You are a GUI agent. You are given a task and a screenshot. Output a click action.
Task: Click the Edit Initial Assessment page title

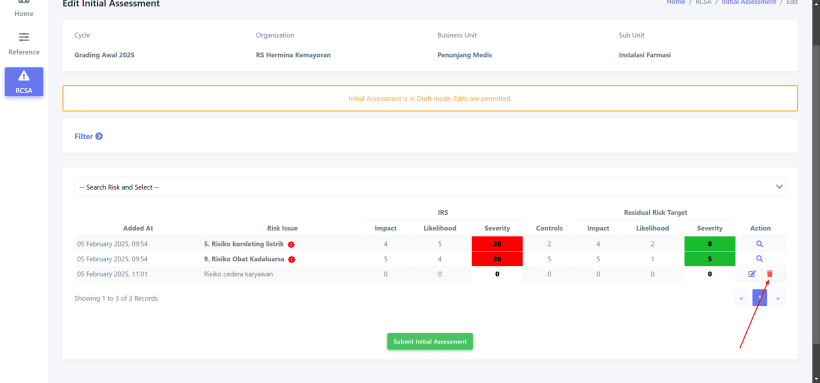pos(111,4)
